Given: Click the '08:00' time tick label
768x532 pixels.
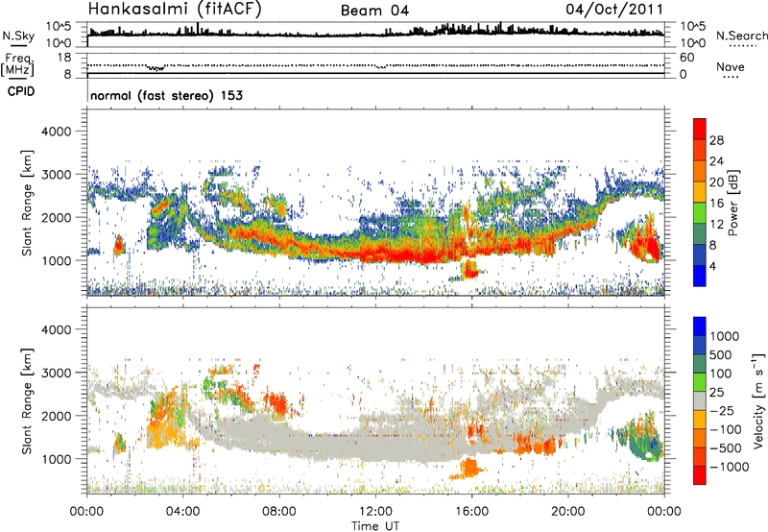Looking at the screenshot, I should pos(279,512).
